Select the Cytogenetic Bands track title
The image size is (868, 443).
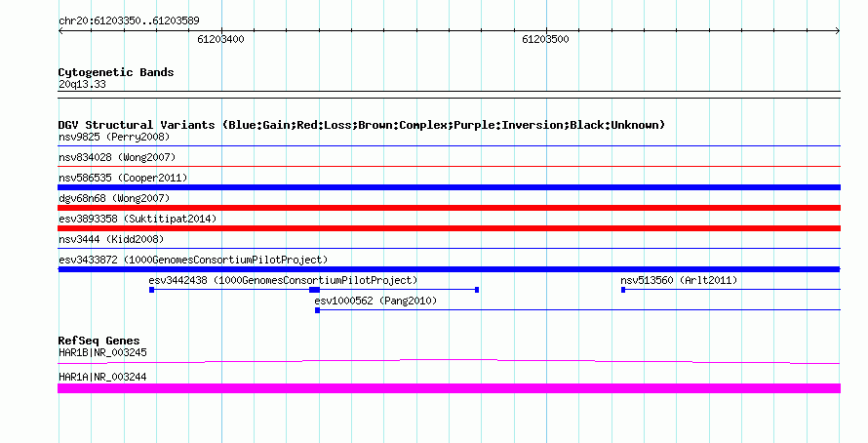(116, 72)
